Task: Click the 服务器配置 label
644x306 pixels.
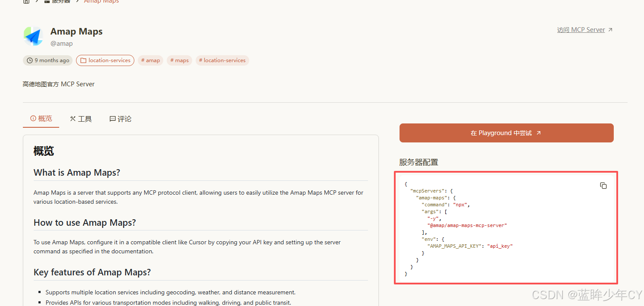Action: pos(419,162)
